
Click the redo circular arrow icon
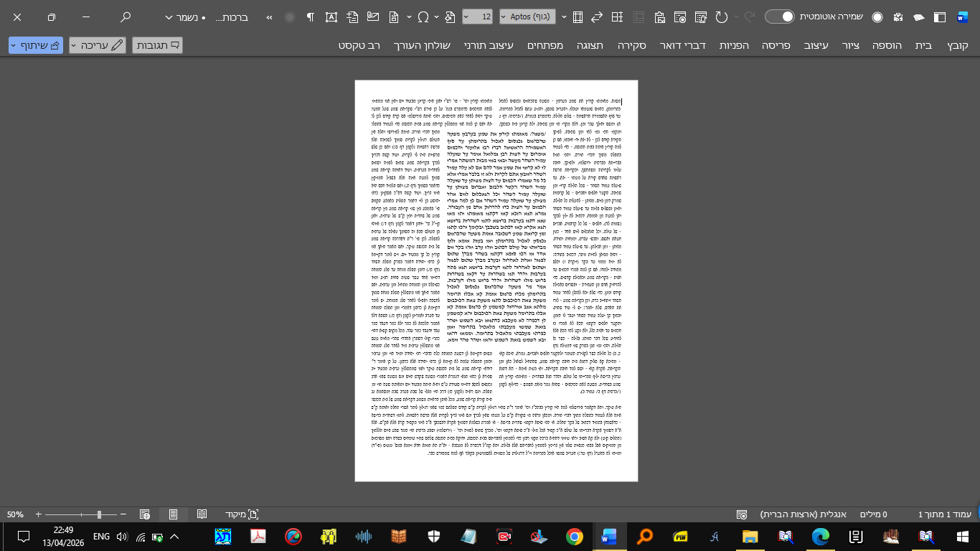coord(722,17)
